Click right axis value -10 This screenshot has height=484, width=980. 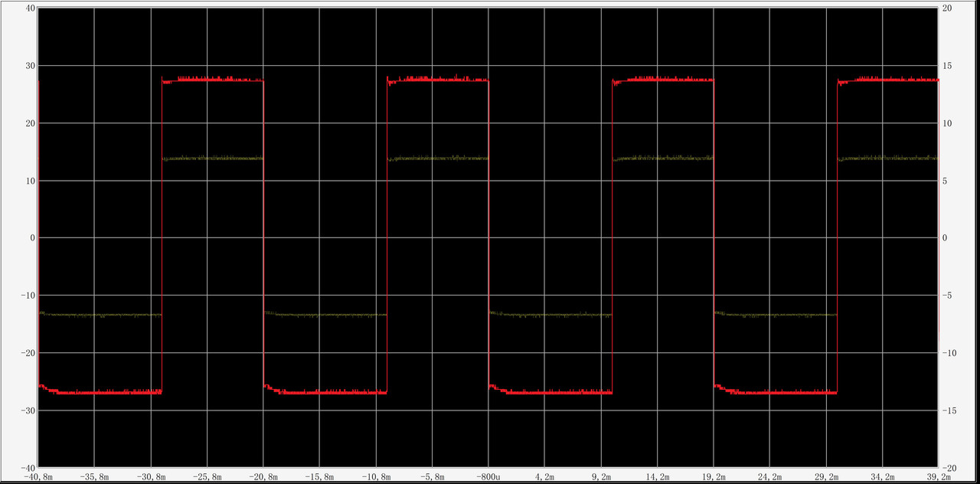[949, 352]
